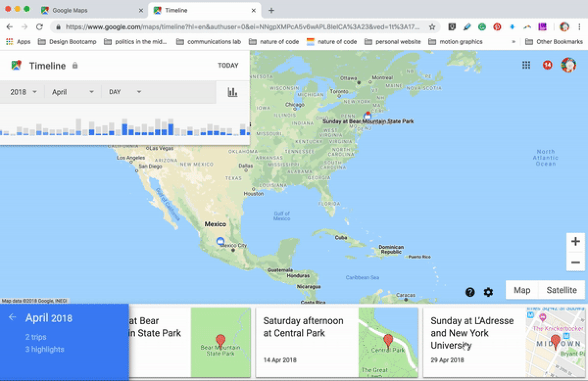Open the April month dropdown
588x381 pixels.
[x=73, y=92]
